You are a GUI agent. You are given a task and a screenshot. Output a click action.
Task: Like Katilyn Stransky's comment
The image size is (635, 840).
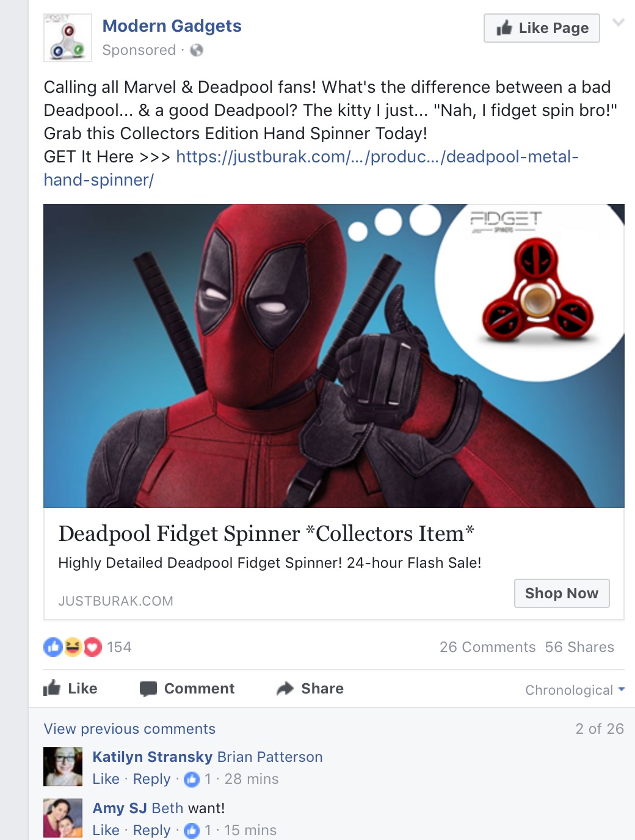106,779
